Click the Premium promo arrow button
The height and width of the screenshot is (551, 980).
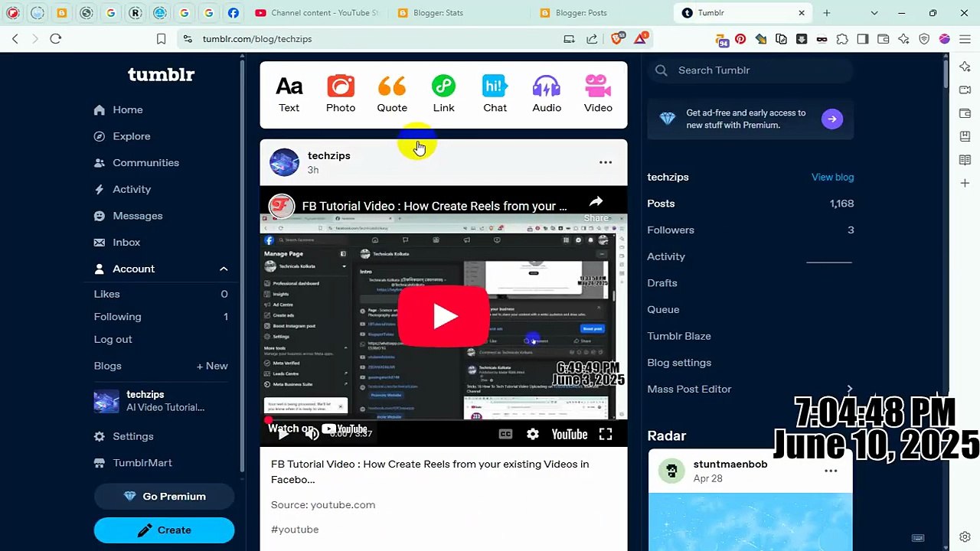[832, 119]
